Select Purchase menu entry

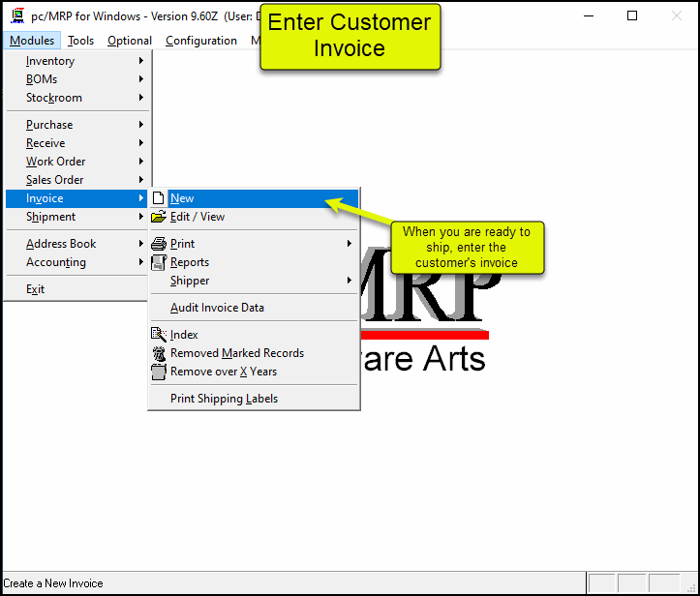click(x=76, y=125)
